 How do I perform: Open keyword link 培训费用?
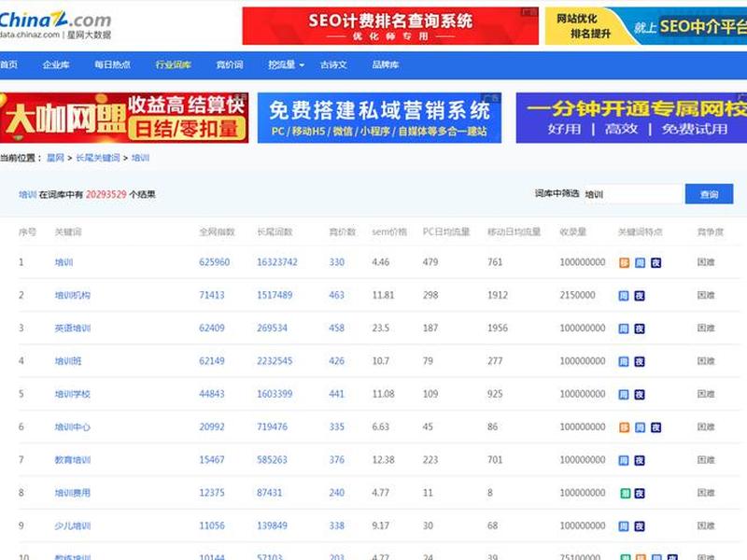[73, 493]
